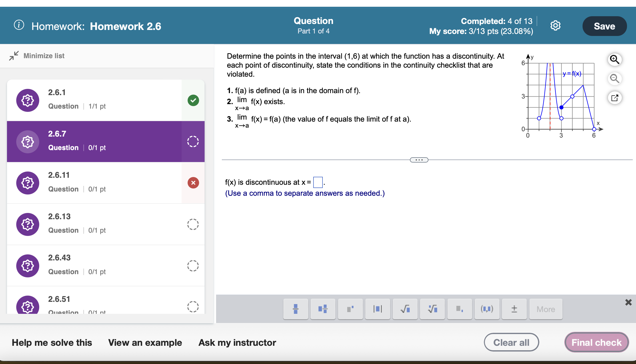Insert a plus-minus symbol
This screenshot has height=364, width=636.
tap(514, 309)
